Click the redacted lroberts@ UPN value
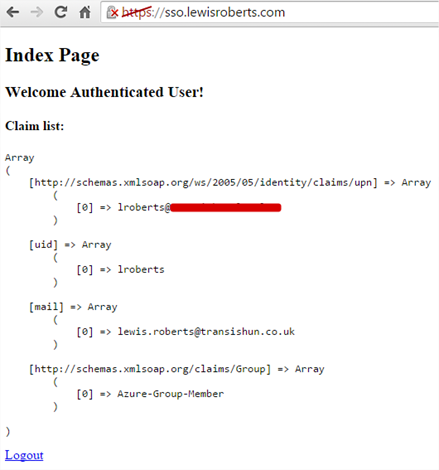Screen dimensions: 439x470 point(199,207)
